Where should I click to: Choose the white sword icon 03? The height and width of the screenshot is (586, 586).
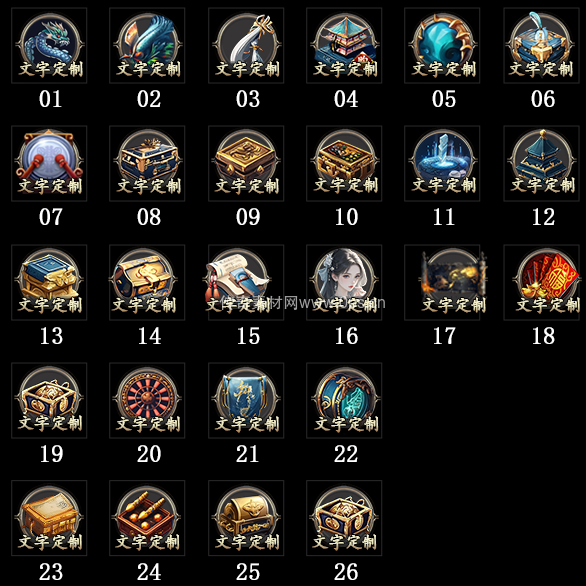246,45
